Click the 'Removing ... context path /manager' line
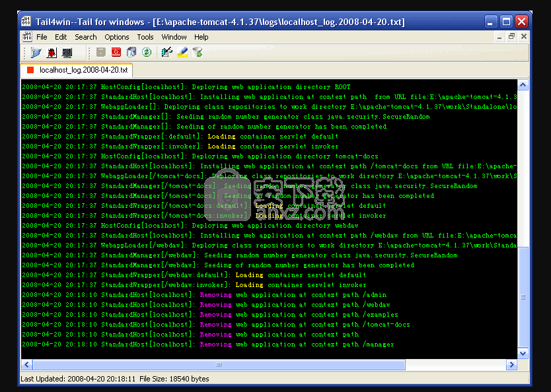The height and width of the screenshot is (392, 551). click(x=208, y=344)
